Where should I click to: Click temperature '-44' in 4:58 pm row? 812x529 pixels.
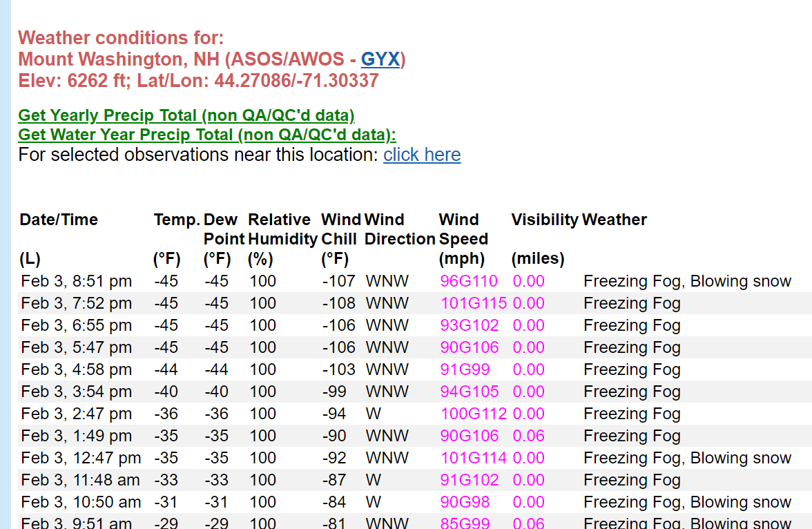(x=166, y=369)
